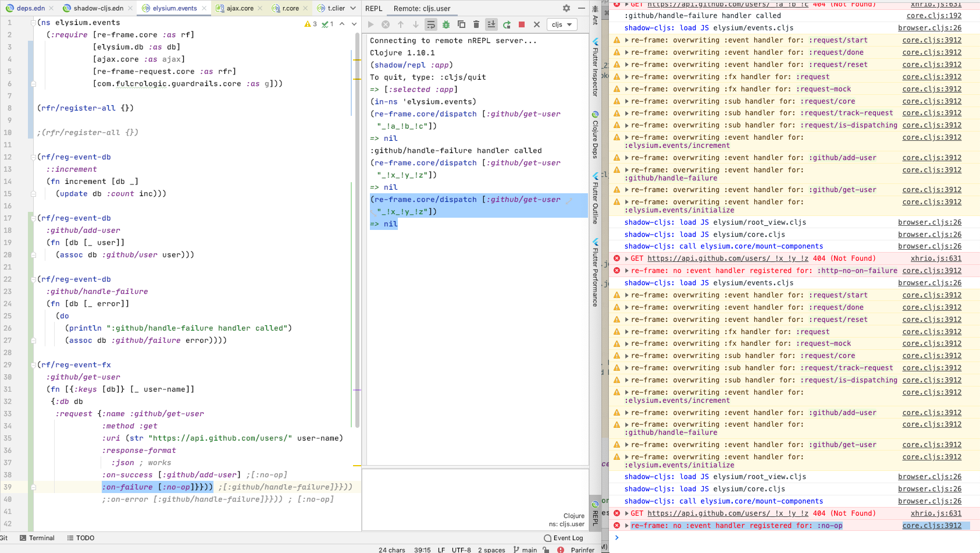
Task: Click the copy (duplicate) icon in REPL toolbar
Action: click(x=461, y=24)
